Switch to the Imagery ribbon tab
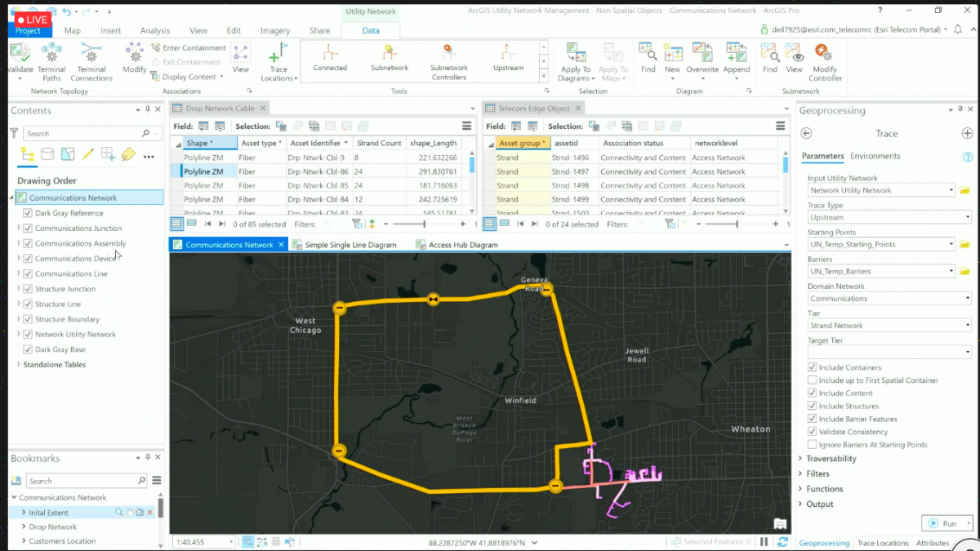 pos(274,29)
